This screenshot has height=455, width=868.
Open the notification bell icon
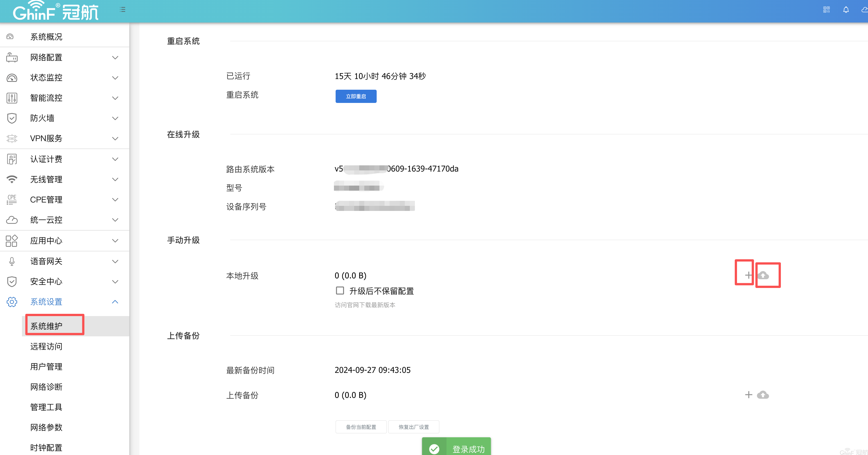846,10
